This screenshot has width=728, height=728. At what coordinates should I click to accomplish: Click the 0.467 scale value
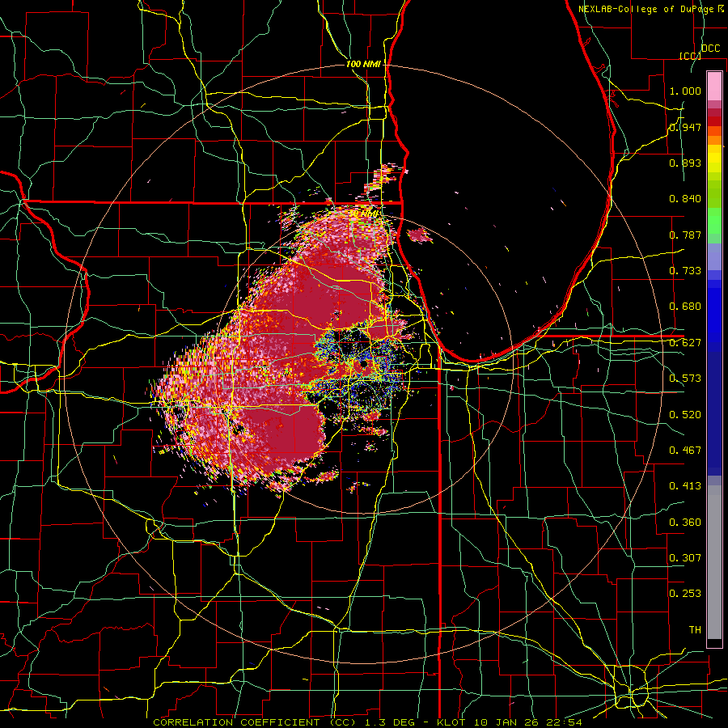tap(685, 451)
